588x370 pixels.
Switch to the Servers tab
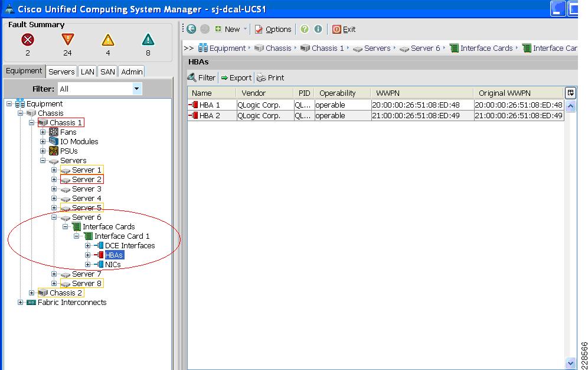tap(61, 72)
